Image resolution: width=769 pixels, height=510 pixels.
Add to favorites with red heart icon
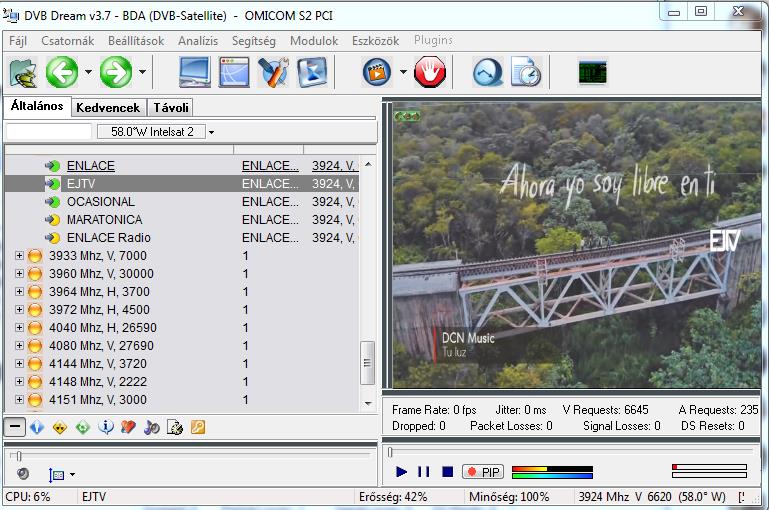[x=128, y=428]
